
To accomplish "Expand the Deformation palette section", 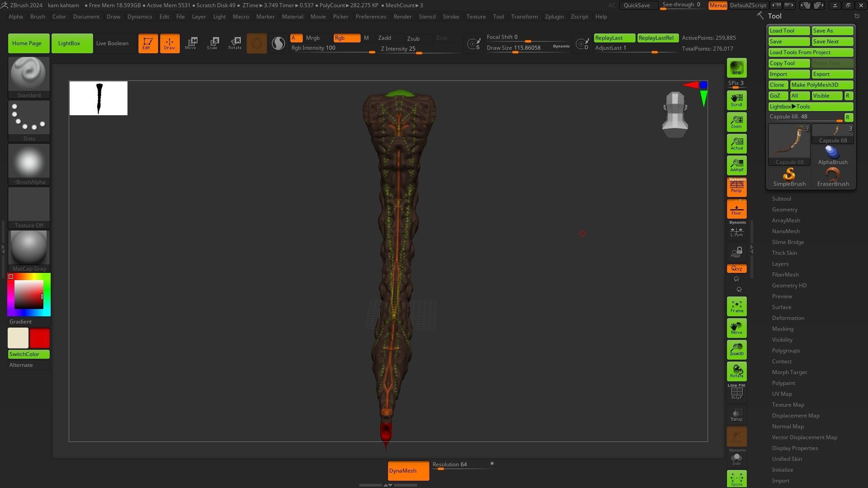I will [x=788, y=318].
